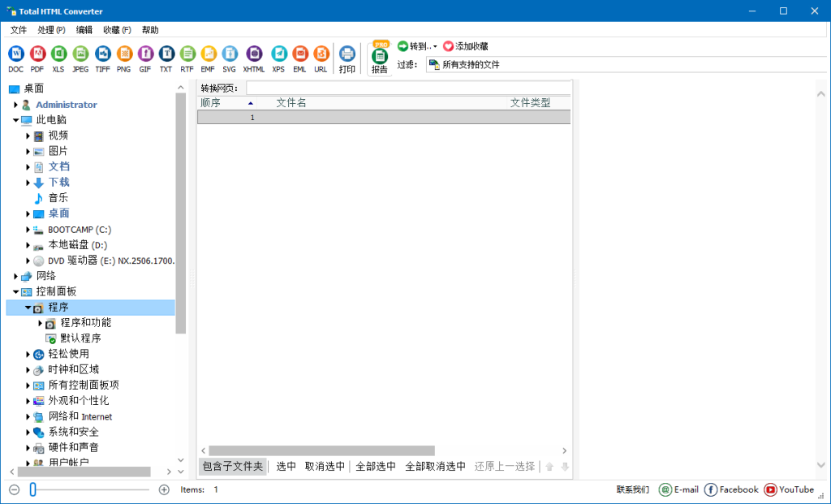Click the zoom slider handle

pyautogui.click(x=32, y=489)
